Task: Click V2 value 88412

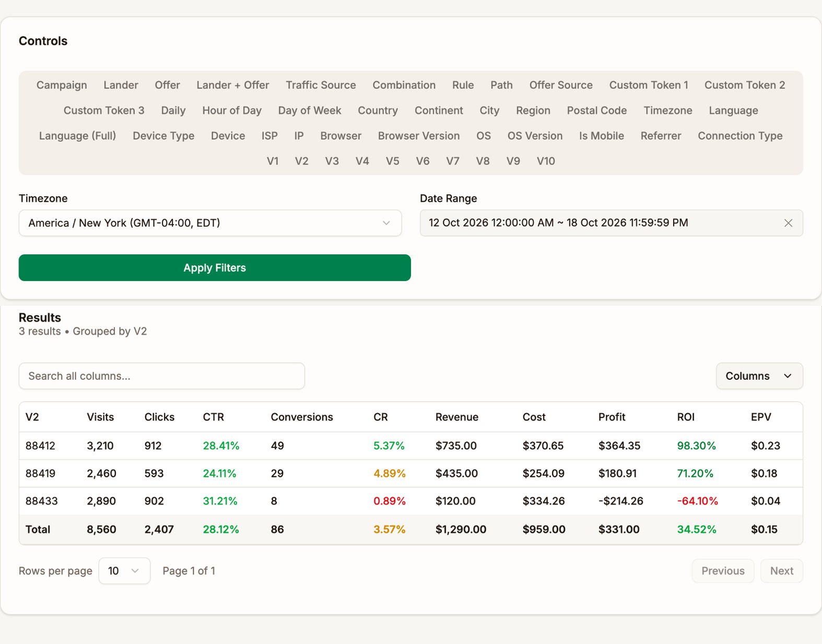Action: pyautogui.click(x=40, y=446)
